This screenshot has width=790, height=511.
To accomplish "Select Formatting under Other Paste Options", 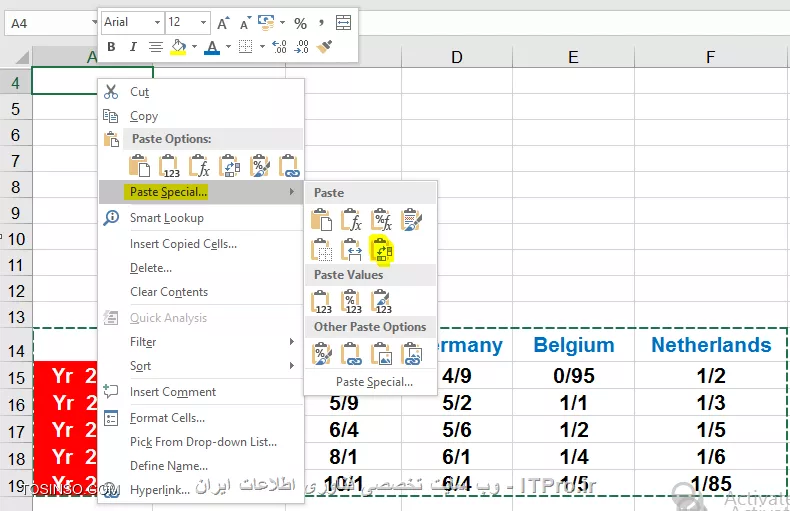I will click(321, 354).
